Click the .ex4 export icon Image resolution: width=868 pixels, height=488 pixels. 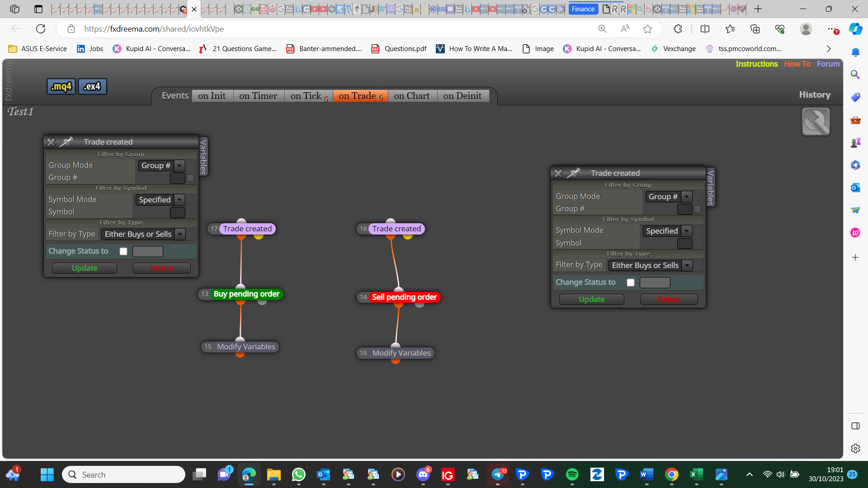pyautogui.click(x=92, y=86)
